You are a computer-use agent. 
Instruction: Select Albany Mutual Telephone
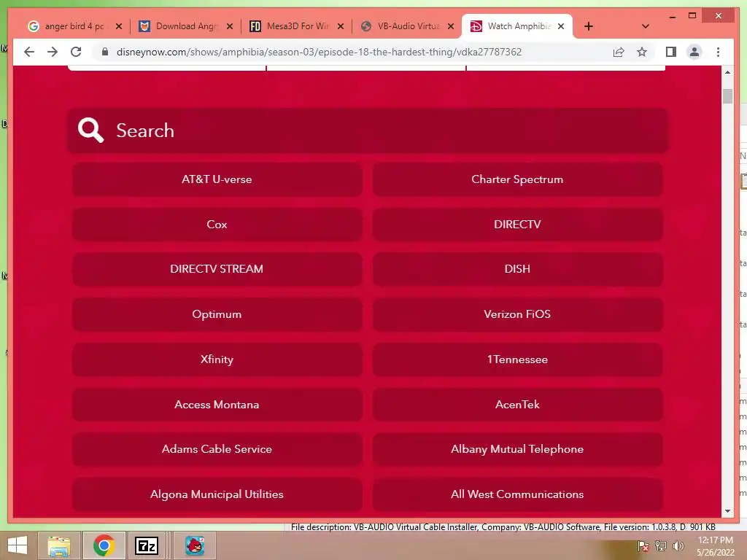[517, 449]
